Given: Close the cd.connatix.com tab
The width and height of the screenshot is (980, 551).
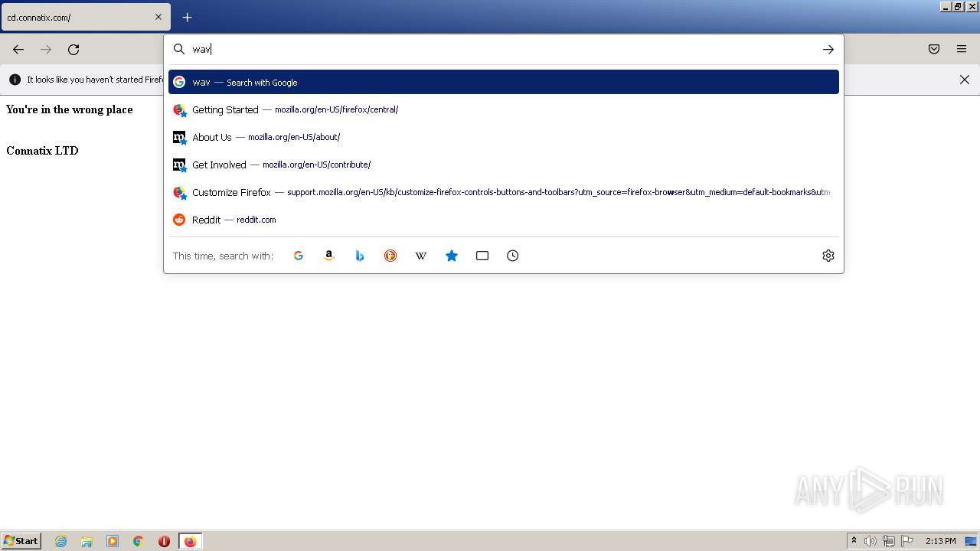Looking at the screenshot, I should click(x=158, y=17).
